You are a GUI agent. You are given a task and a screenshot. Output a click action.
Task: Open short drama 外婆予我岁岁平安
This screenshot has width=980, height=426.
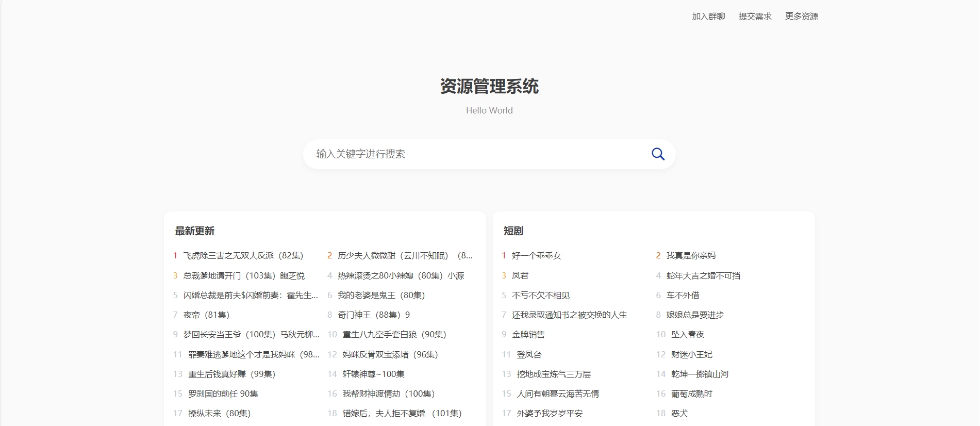click(x=550, y=413)
